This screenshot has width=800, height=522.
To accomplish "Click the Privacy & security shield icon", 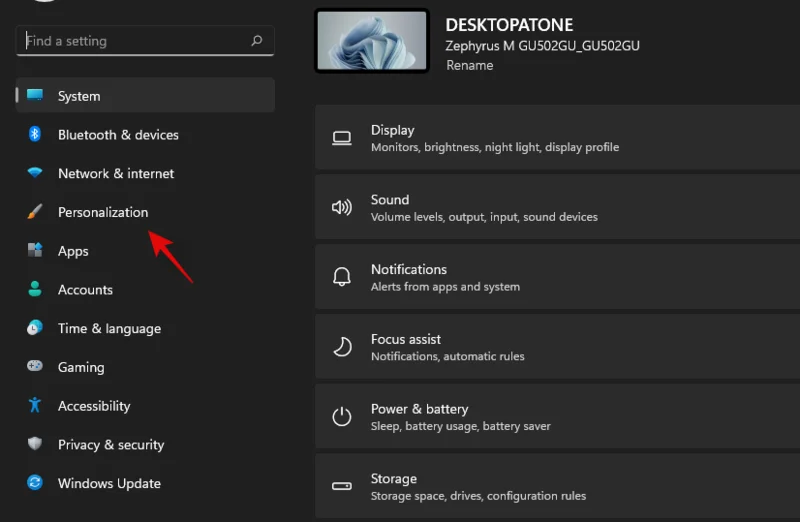I will [35, 443].
